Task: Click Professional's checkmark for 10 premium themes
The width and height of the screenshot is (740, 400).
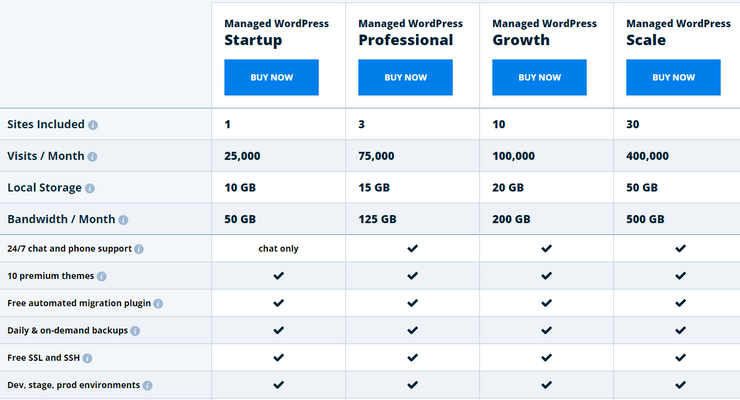Action: click(x=412, y=276)
